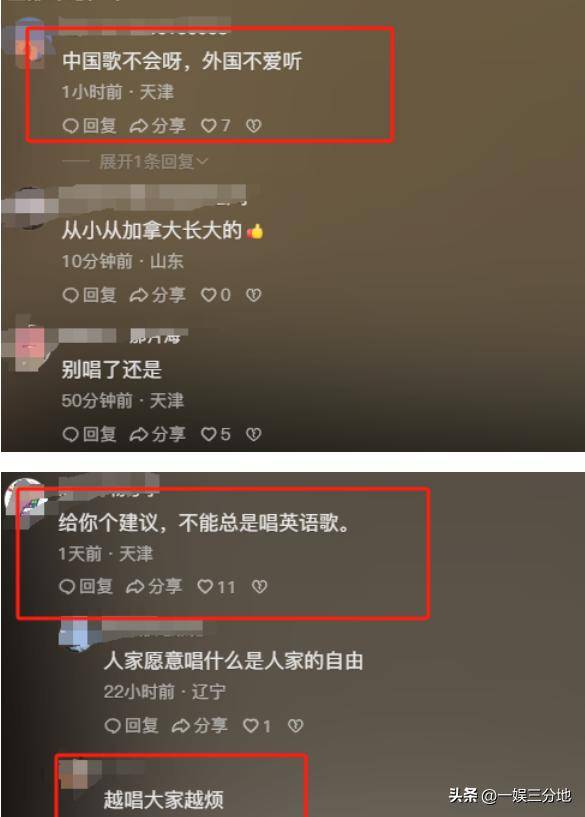Share the '从小从加拿大长大的' comment
Screen dimensions: 585x817
(157, 295)
